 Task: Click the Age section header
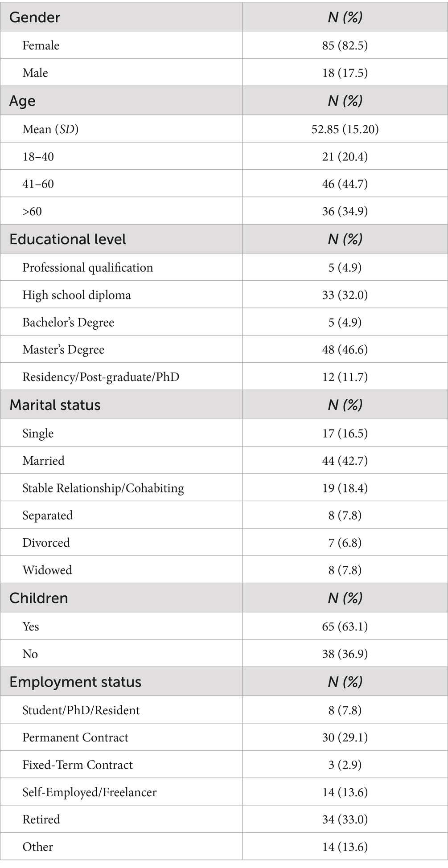(22, 101)
